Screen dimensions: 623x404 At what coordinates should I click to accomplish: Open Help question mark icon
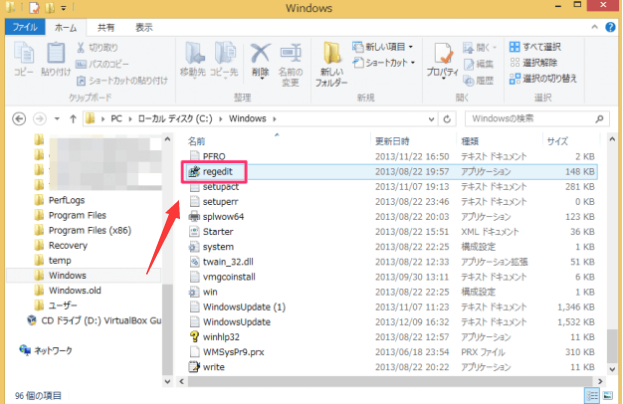tap(610, 27)
